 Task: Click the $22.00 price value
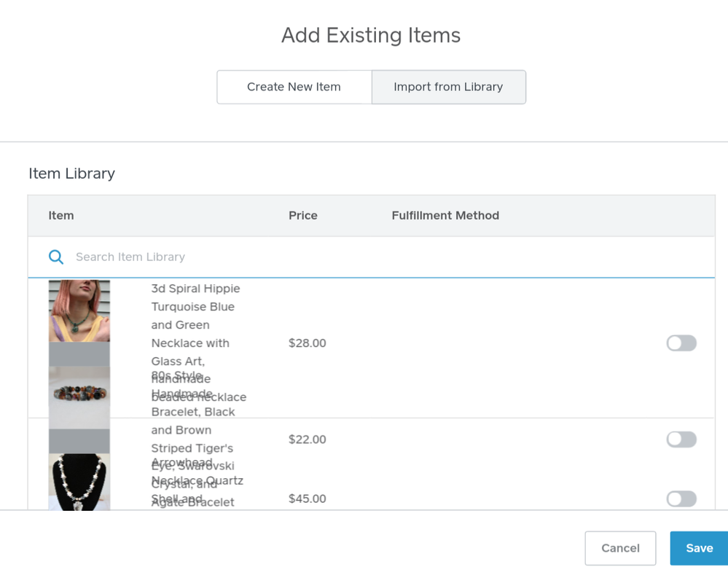[x=307, y=439]
